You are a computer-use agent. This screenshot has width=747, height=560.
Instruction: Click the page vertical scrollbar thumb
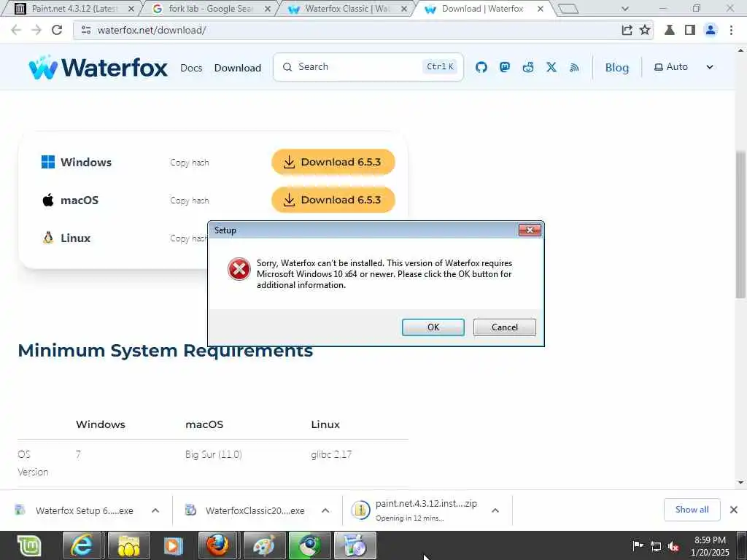click(x=740, y=225)
